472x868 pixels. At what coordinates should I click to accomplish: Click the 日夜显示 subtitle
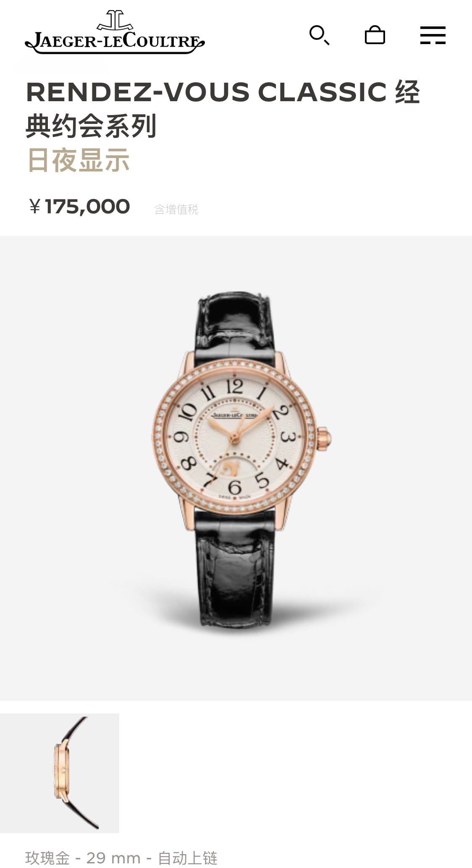click(78, 160)
